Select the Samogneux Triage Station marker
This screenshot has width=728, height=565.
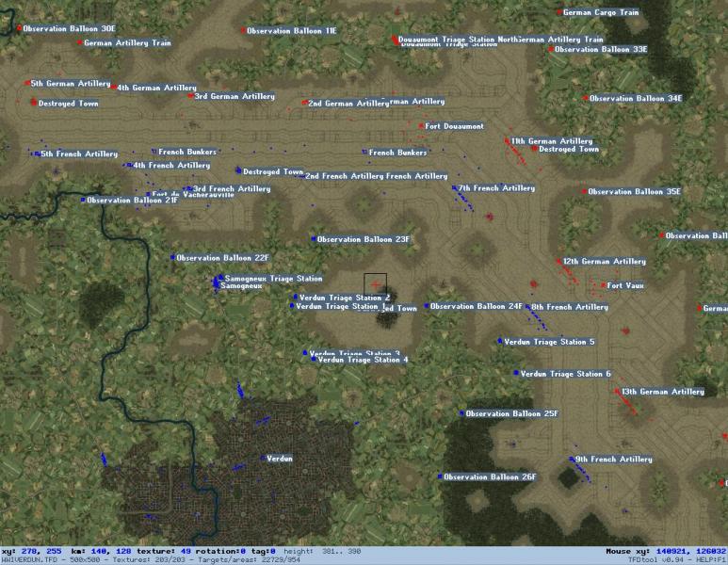click(x=221, y=277)
